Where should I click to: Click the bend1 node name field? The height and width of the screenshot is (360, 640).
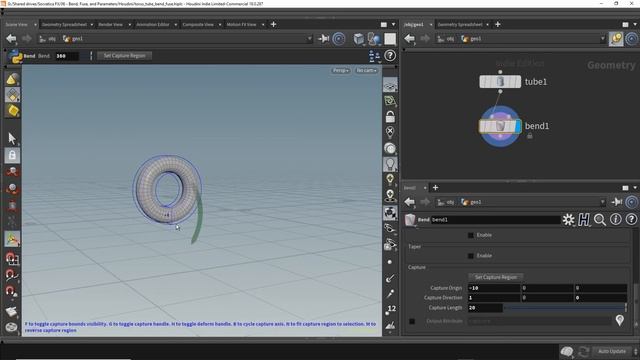[x=496, y=220]
